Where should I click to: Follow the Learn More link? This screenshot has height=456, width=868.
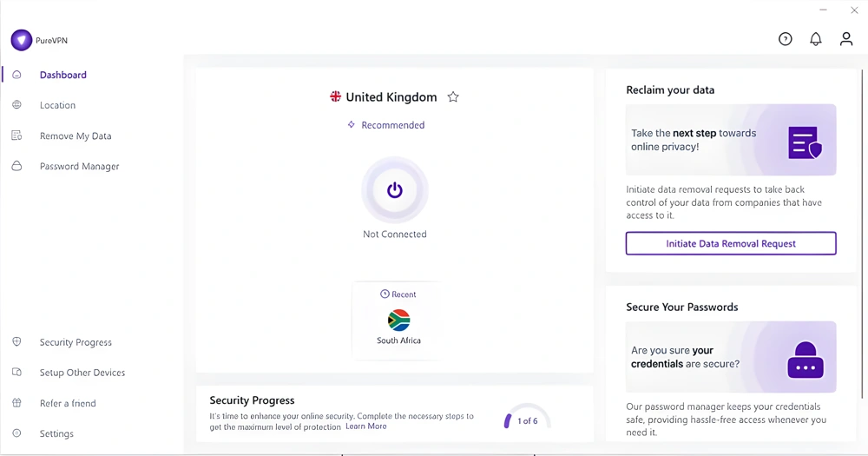pos(366,426)
